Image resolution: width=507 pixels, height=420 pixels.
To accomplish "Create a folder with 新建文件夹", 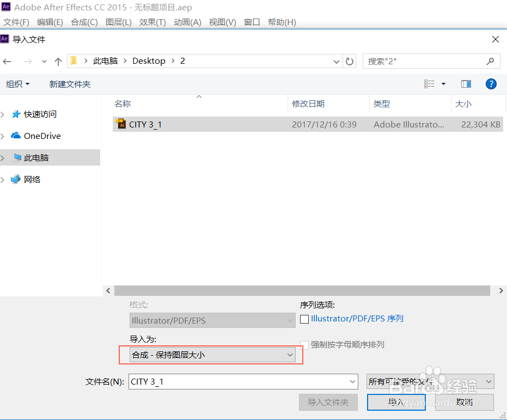I will [70, 84].
